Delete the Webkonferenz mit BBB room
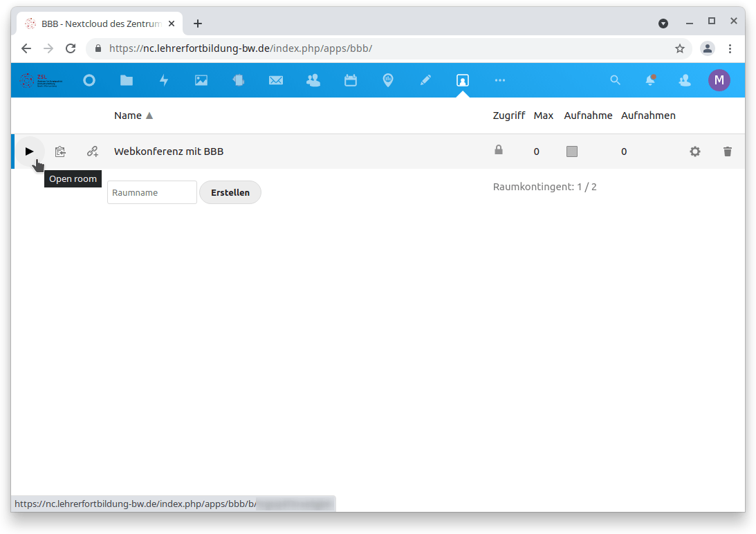Viewport: 756px width, 534px height. click(x=727, y=151)
